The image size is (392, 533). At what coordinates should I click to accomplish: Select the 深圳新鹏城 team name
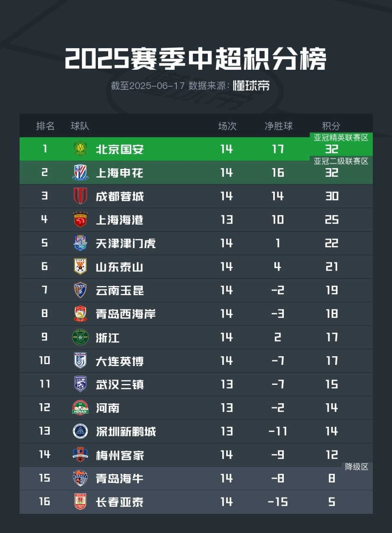point(126,431)
